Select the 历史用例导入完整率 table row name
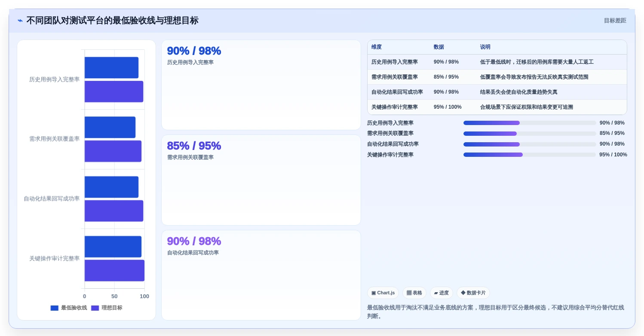This screenshot has width=644, height=336. point(395,62)
